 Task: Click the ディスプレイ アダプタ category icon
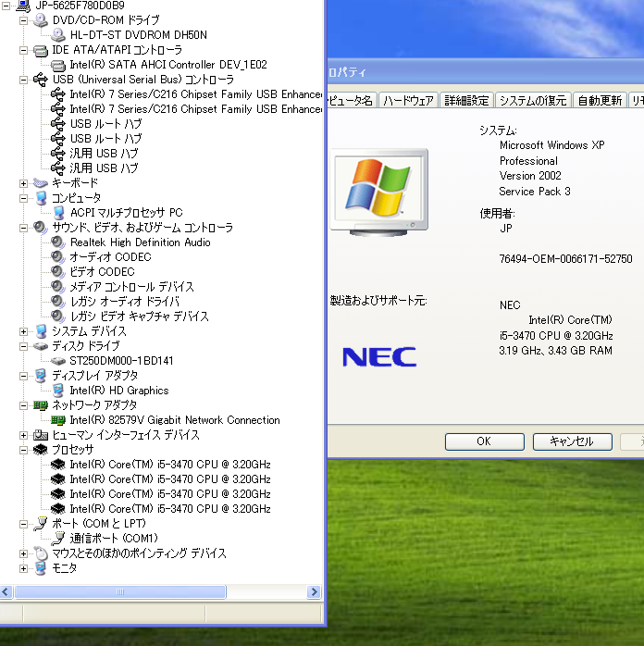point(41,376)
